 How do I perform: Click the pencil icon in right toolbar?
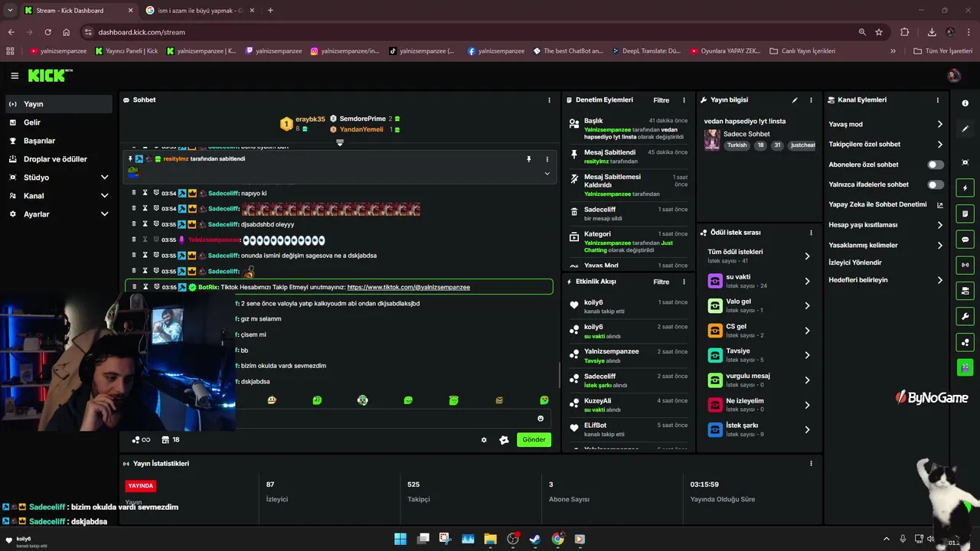pos(965,129)
